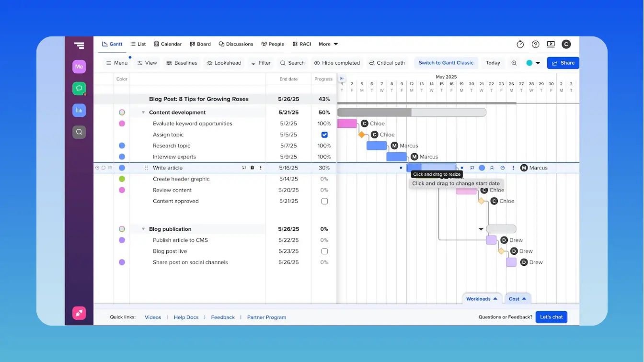This screenshot has width=644, height=362.
Task: Open the Workloads panel at the bottom
Action: tap(481, 298)
